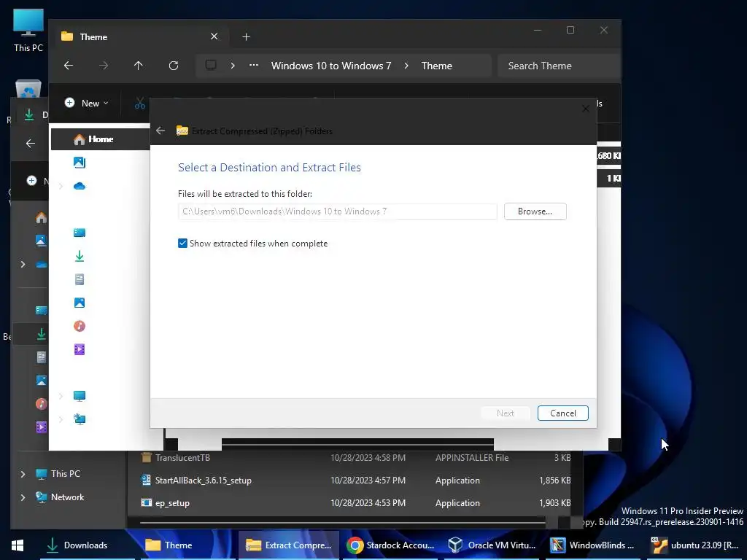Open Desktop icon in Theme sidebar
The height and width of the screenshot is (560, 747).
(80, 233)
